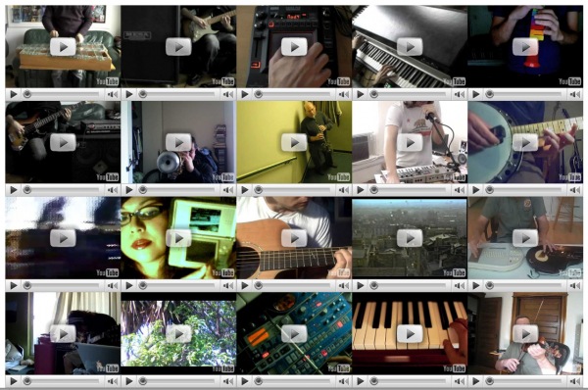Click small play button under laptop room video
This screenshot has width=588, height=390.
14,381
